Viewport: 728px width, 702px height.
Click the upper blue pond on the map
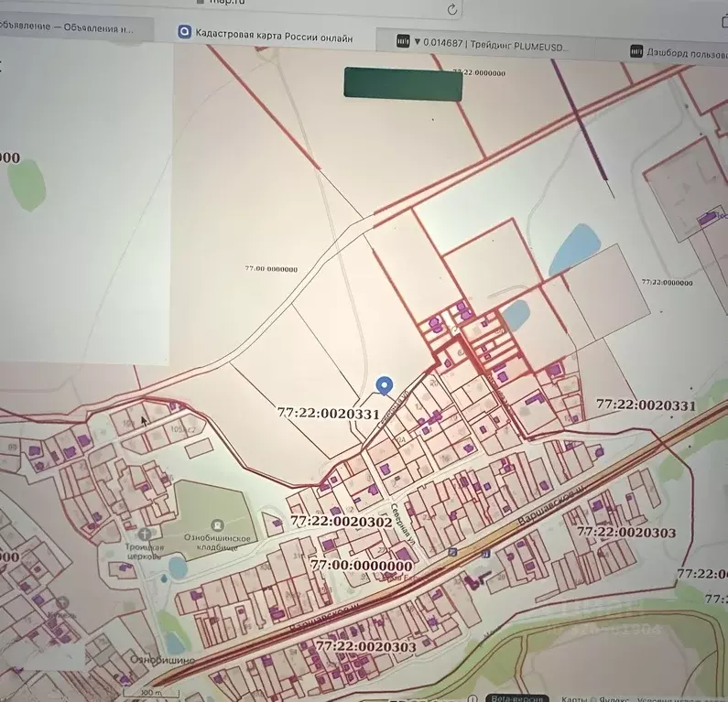(x=575, y=248)
